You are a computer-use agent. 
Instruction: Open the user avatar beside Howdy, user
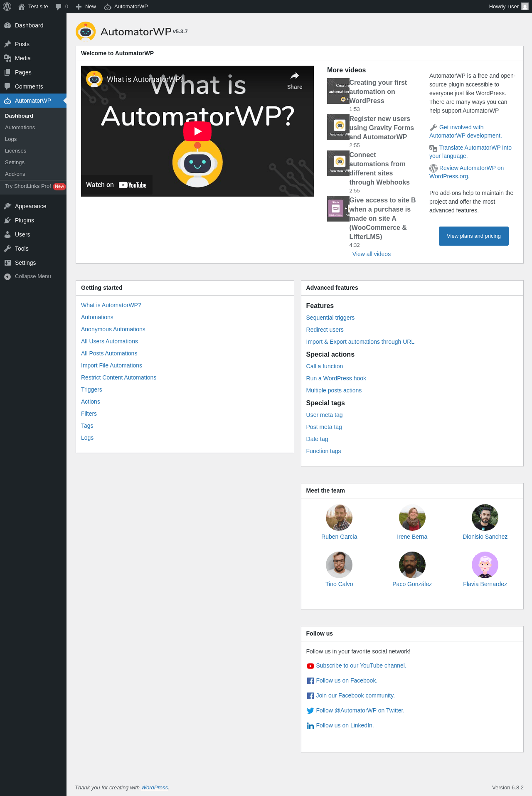[x=525, y=7]
